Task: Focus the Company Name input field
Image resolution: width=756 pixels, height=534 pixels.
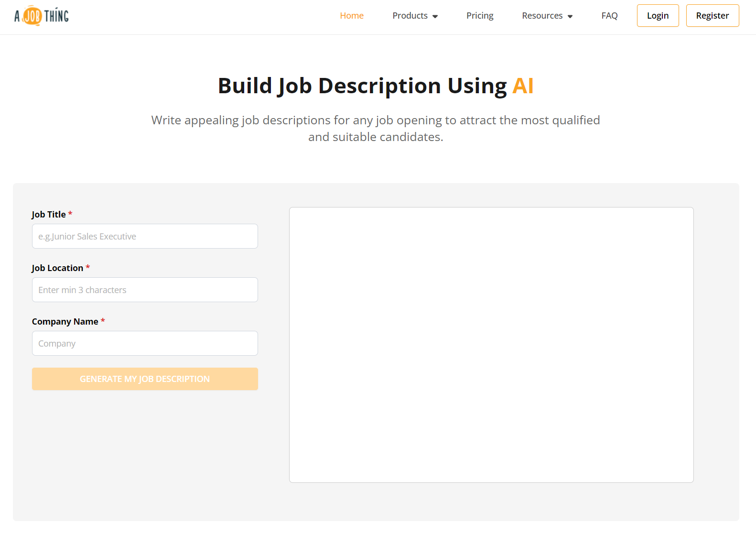Action: coord(145,343)
